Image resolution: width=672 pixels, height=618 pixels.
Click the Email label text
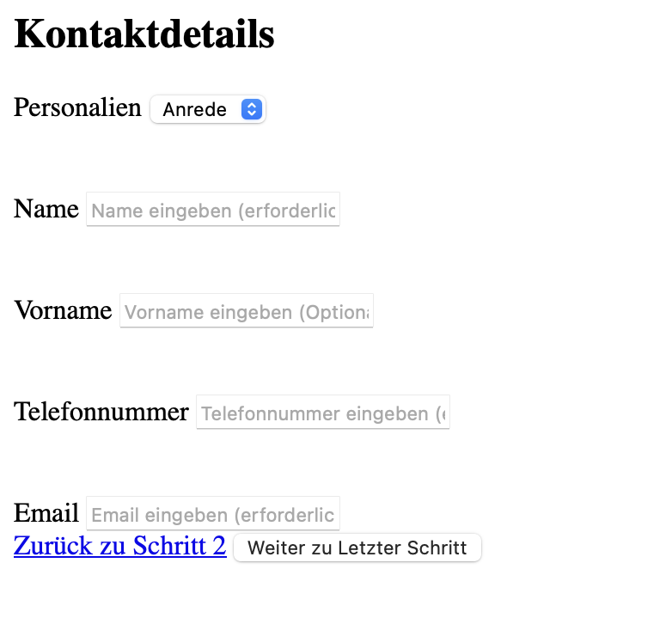point(46,513)
